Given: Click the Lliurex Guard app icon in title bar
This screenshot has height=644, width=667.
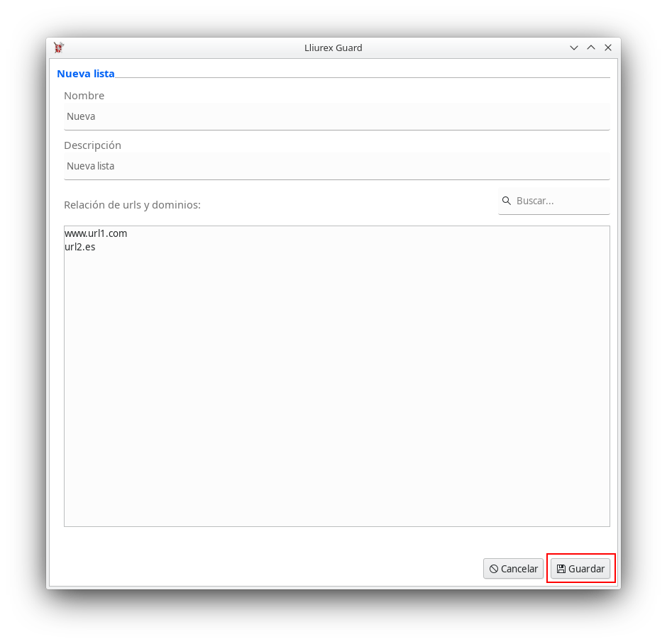Looking at the screenshot, I should [59, 48].
